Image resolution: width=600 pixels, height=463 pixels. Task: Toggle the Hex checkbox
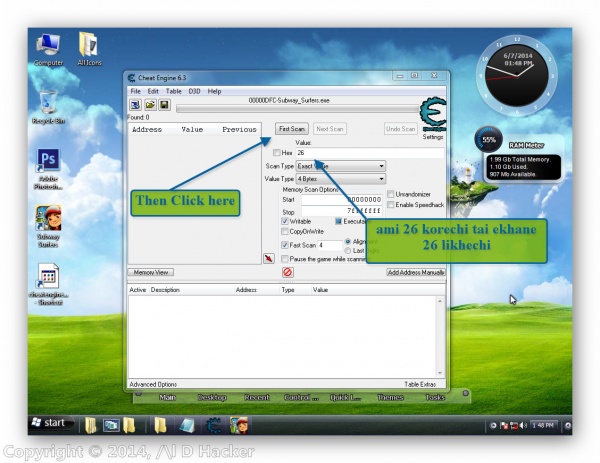[277, 153]
